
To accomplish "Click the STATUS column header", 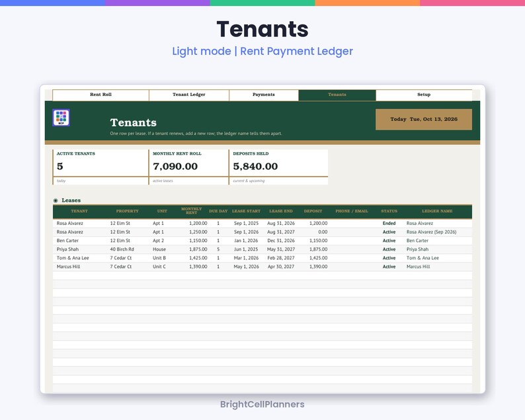I will [389, 211].
